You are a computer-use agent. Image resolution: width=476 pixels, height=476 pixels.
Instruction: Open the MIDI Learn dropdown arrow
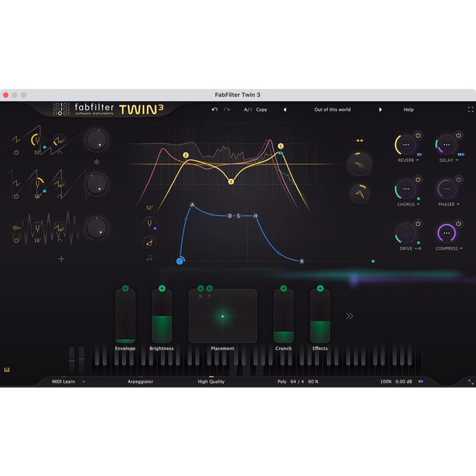[84, 381]
